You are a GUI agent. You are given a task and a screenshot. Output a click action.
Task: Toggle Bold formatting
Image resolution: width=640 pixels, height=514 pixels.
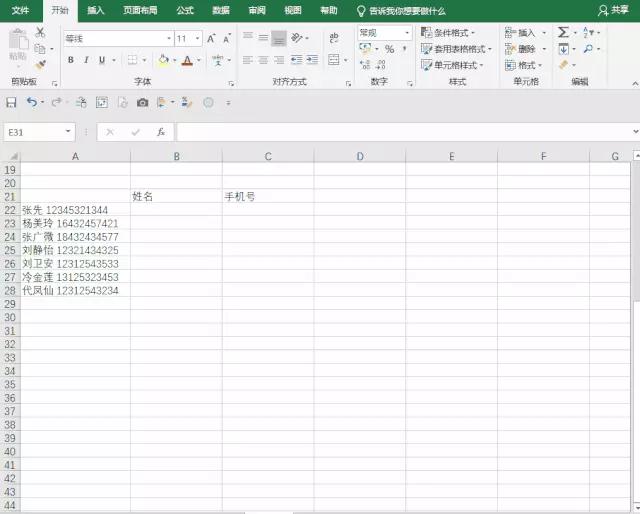click(71, 60)
